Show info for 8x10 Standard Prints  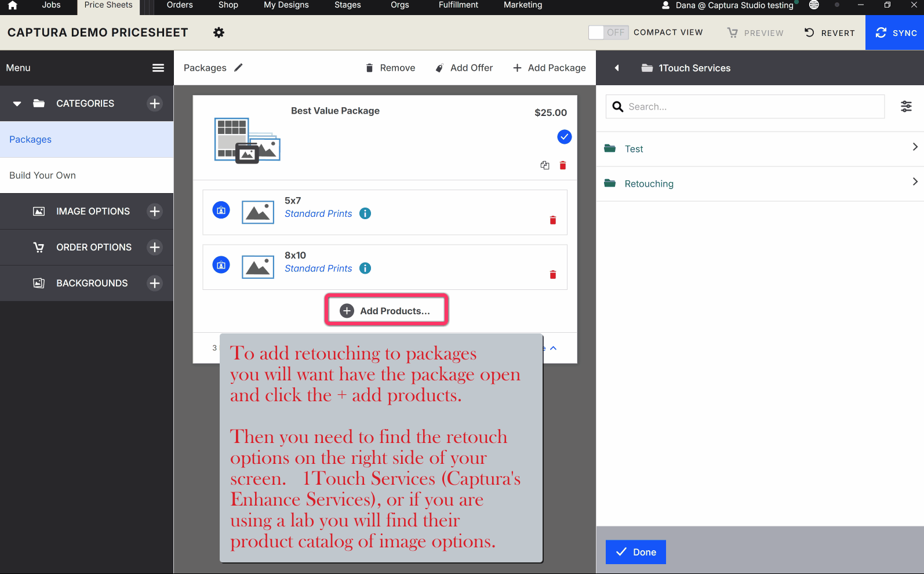pos(365,268)
